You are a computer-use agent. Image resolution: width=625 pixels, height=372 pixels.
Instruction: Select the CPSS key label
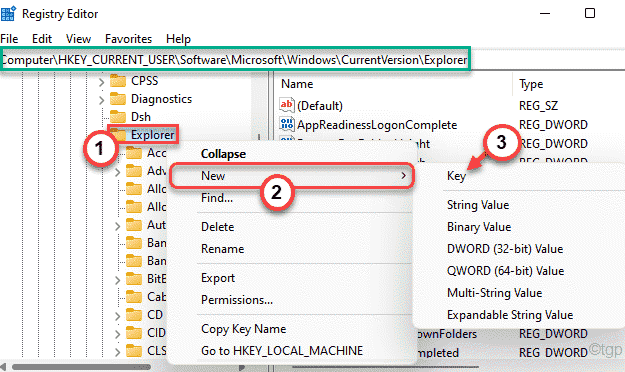[x=144, y=81]
